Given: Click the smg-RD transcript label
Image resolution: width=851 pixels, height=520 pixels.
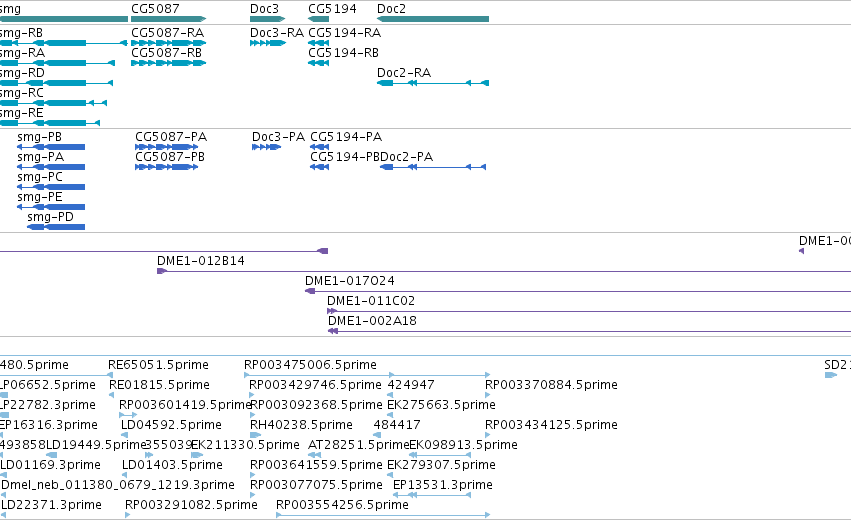Looking at the screenshot, I should (22, 73).
